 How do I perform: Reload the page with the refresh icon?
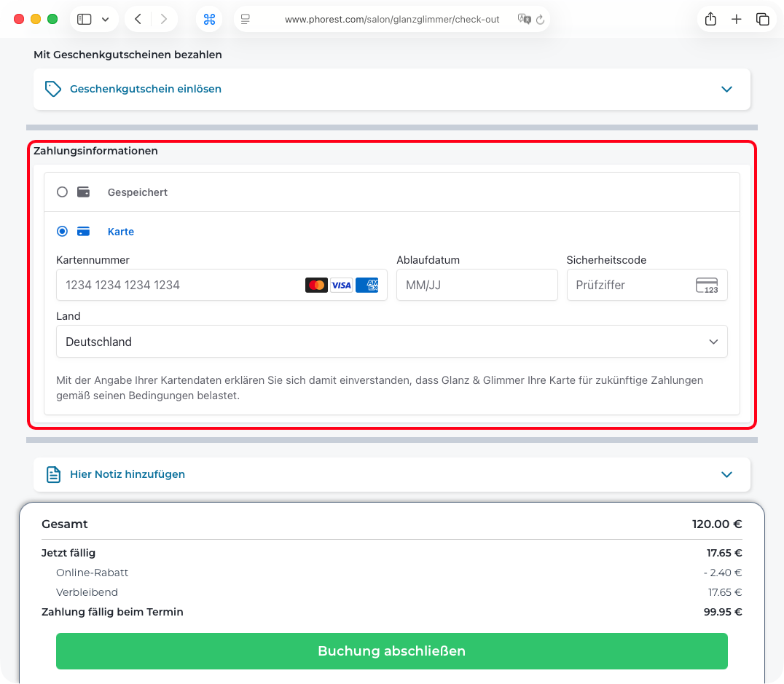(x=540, y=20)
